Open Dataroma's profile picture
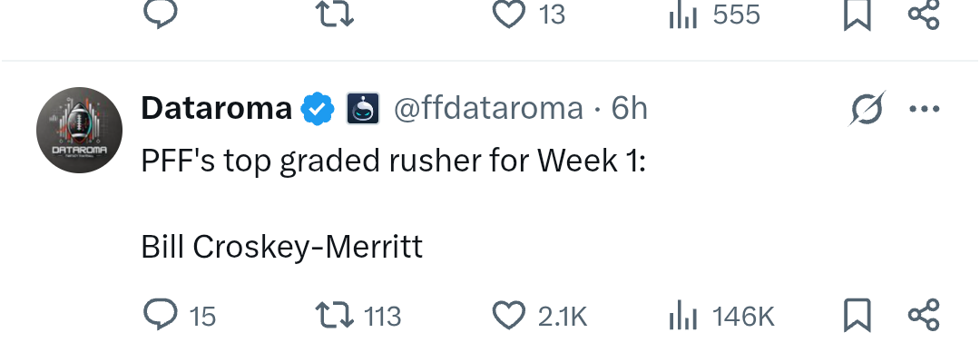Screen dimensions: 980x362 (x=79, y=130)
